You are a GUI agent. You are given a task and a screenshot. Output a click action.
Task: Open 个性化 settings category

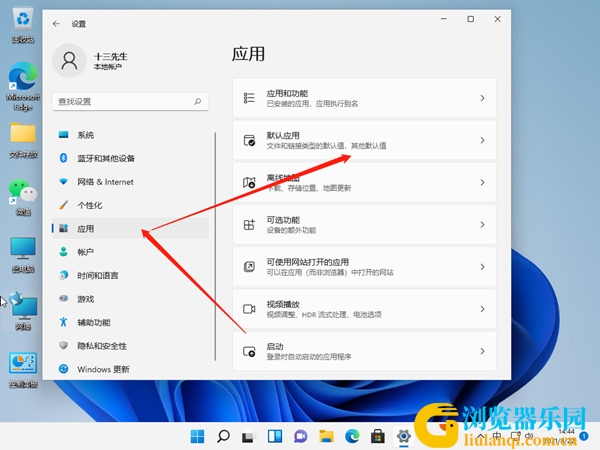coord(130,205)
